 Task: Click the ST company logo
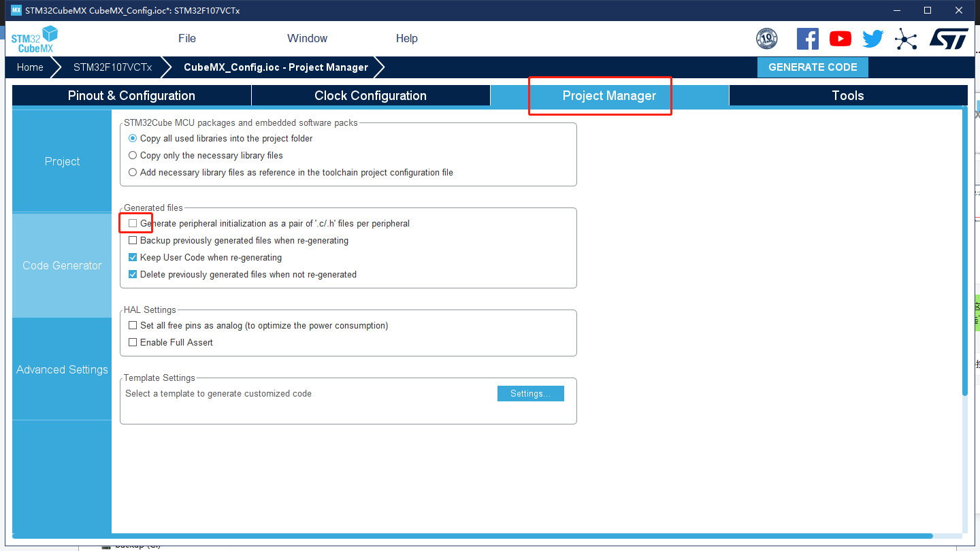click(x=949, y=39)
